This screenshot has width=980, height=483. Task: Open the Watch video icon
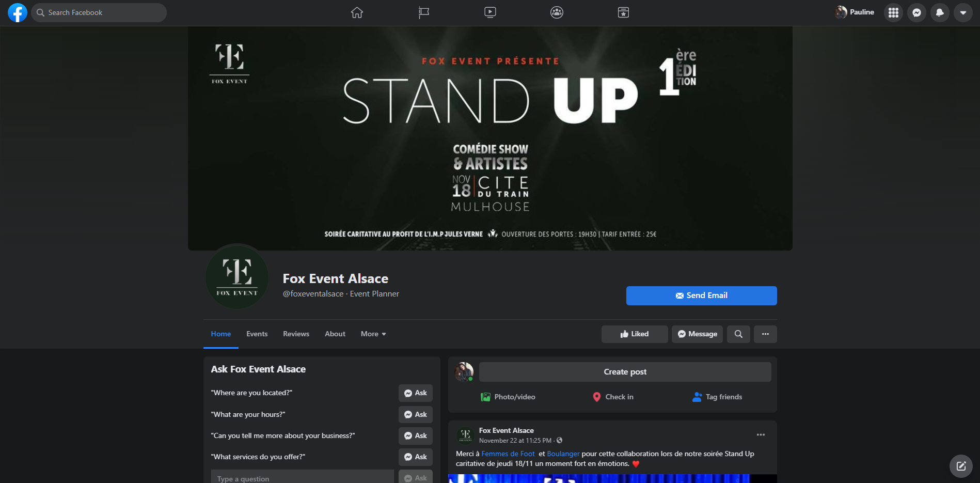491,12
